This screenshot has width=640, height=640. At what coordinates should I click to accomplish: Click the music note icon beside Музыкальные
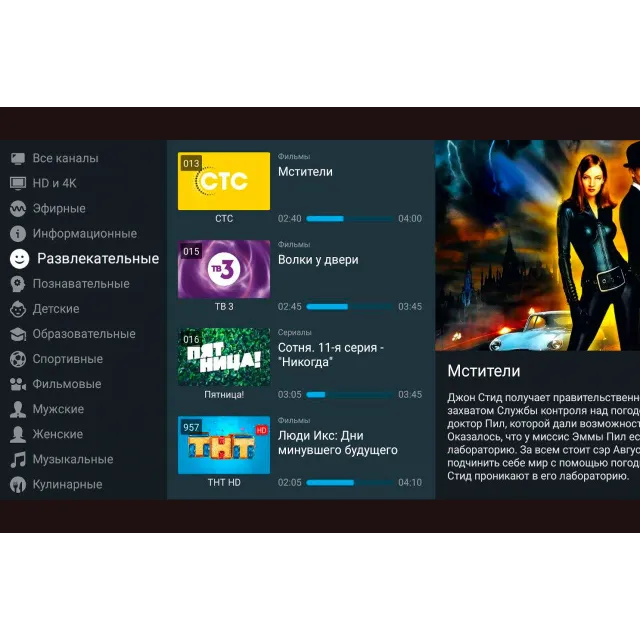tap(18, 460)
